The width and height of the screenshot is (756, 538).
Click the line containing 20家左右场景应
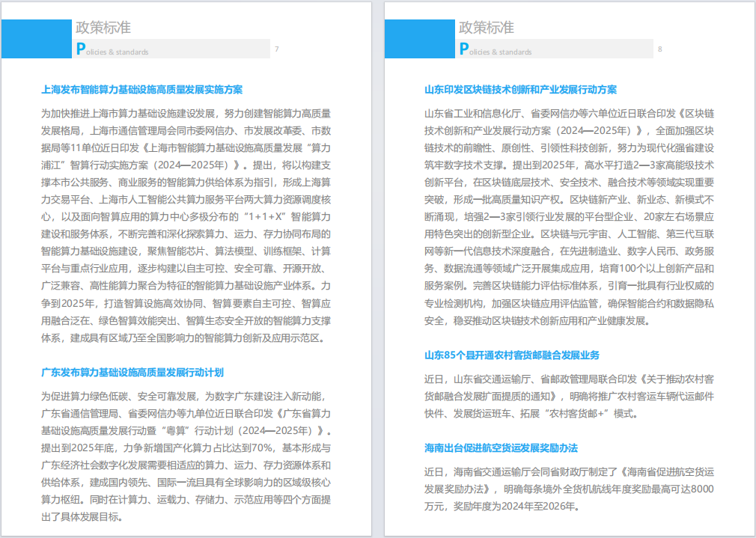570,217
